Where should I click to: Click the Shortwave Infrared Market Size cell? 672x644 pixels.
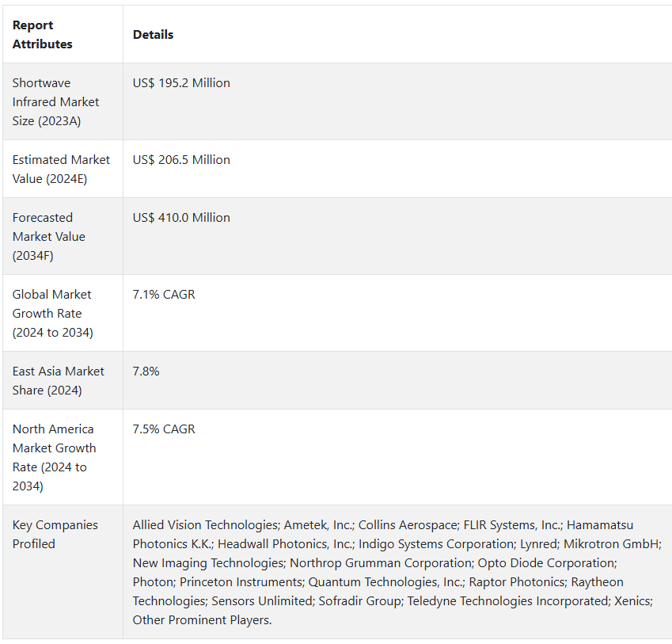(55, 101)
